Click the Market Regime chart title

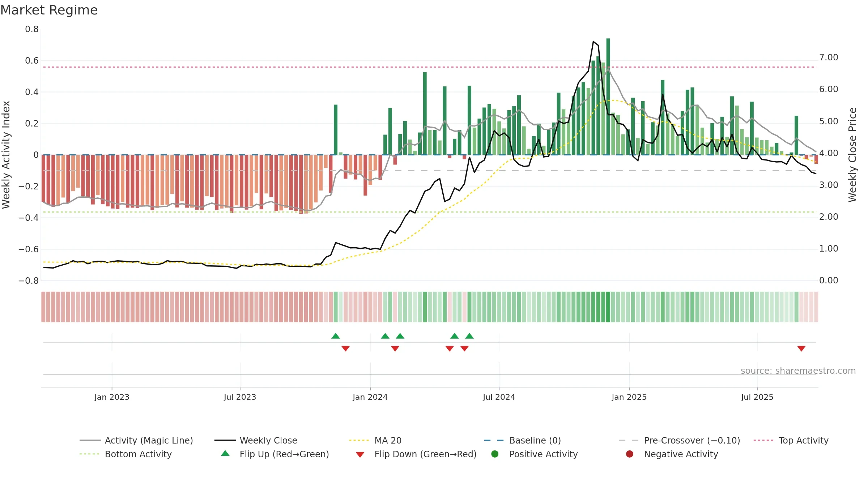(49, 10)
